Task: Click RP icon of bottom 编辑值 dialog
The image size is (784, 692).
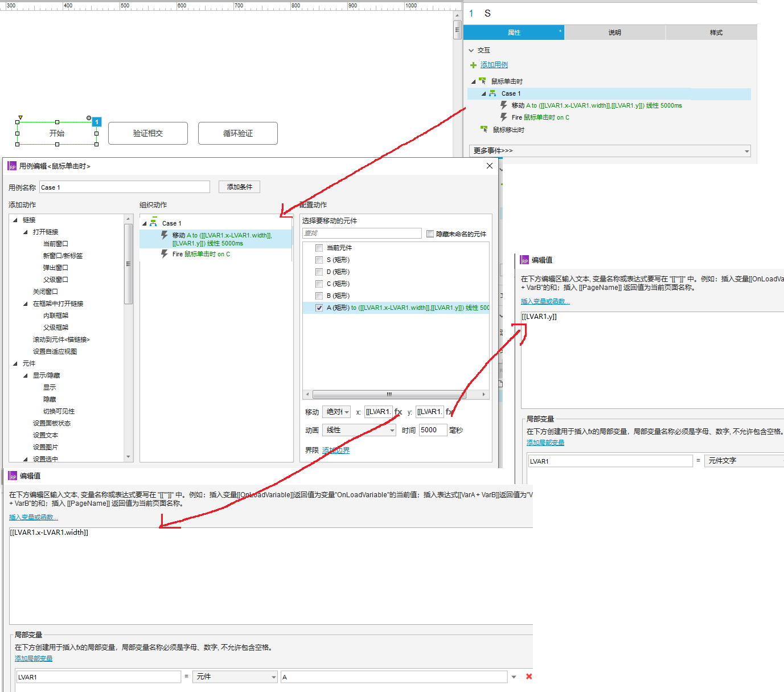Action: pos(13,476)
